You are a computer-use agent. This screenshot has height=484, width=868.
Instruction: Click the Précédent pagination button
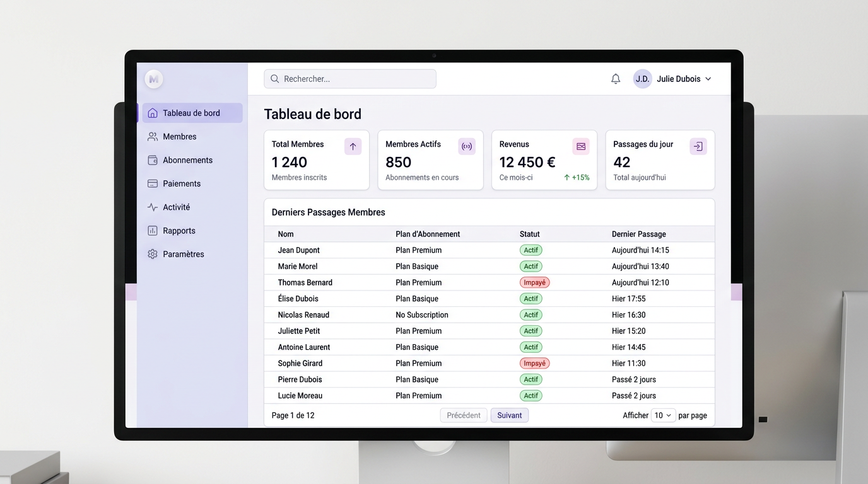coord(464,415)
